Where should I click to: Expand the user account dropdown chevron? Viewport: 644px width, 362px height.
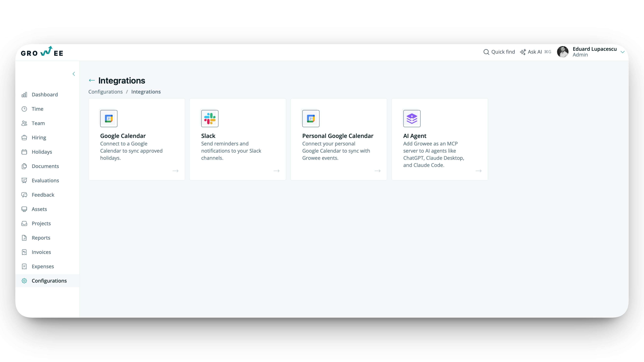pyautogui.click(x=623, y=52)
